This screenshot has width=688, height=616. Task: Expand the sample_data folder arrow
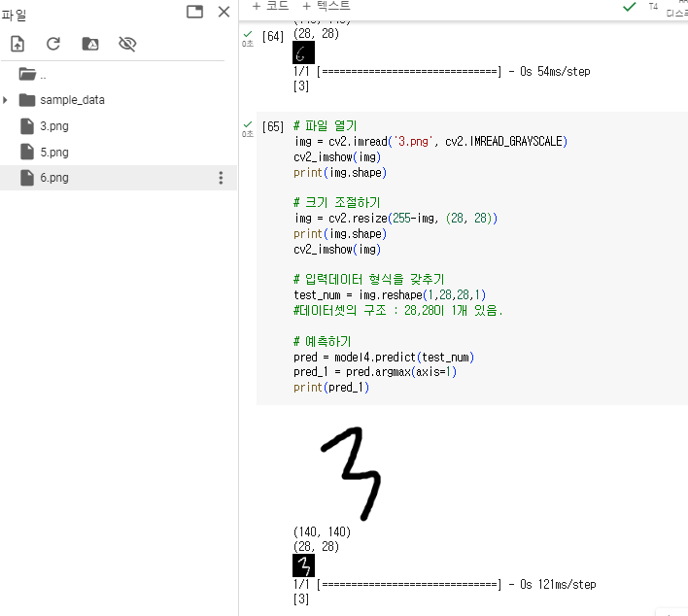point(5,100)
